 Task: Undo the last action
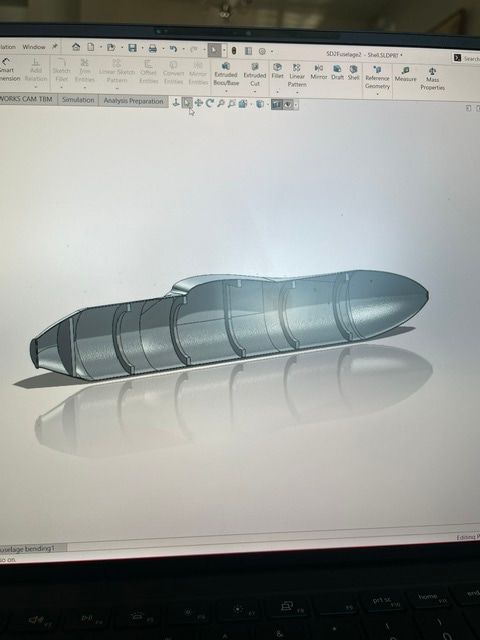pyautogui.click(x=173, y=49)
